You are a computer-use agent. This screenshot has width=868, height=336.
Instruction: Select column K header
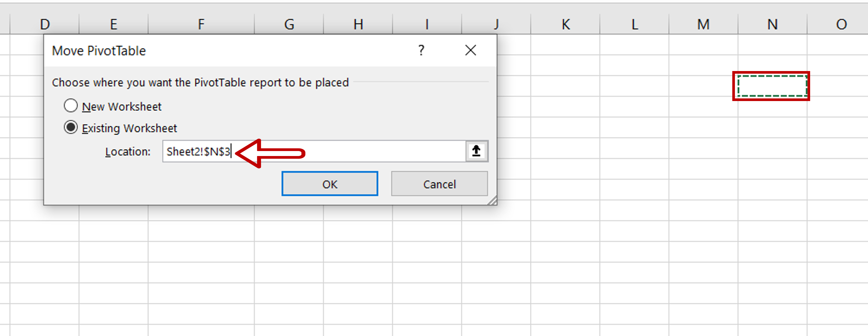pyautogui.click(x=565, y=24)
